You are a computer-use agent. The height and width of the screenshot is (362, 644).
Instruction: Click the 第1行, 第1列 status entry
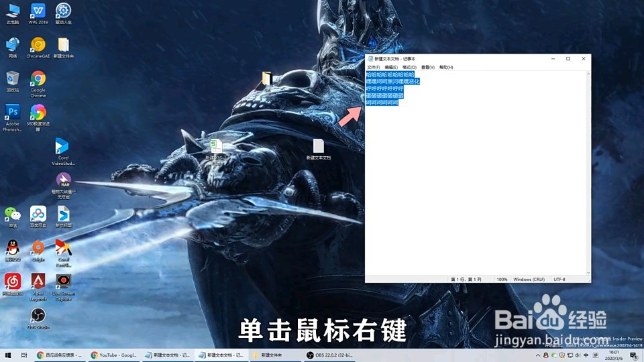coord(466,279)
